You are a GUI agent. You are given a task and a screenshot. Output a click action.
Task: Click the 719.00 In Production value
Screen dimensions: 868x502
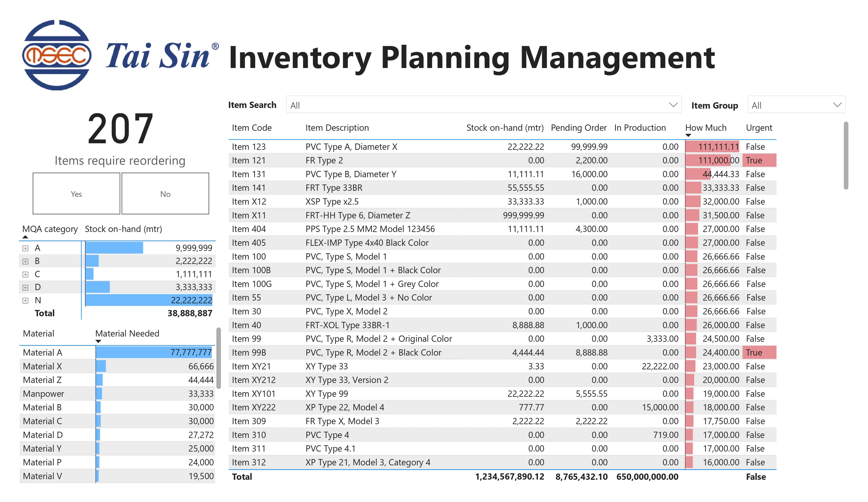[666, 435]
